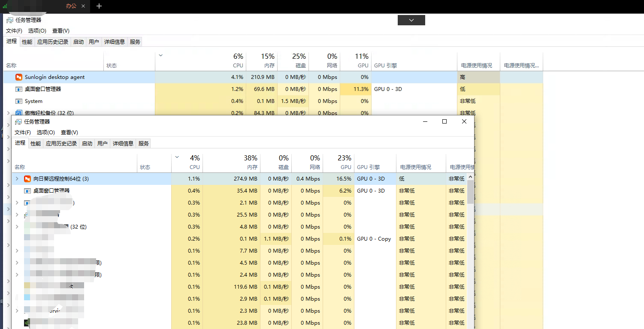Click the front window vertical scrollbar thumb
The width and height of the screenshot is (644, 329).
click(471, 192)
